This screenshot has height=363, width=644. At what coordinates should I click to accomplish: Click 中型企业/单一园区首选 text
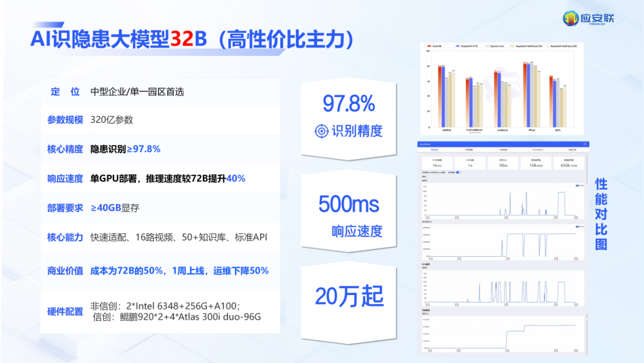tap(137, 92)
